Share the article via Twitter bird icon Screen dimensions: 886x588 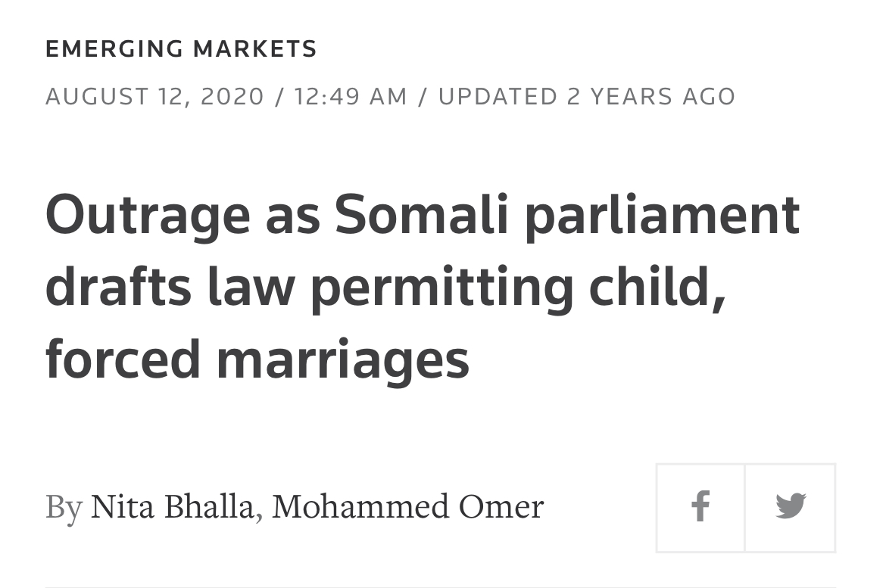pos(791,507)
